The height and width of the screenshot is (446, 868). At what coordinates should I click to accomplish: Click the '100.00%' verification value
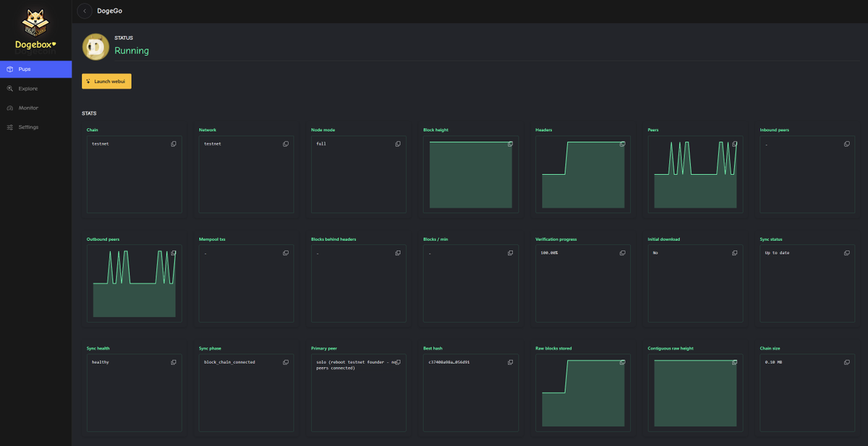tap(549, 253)
